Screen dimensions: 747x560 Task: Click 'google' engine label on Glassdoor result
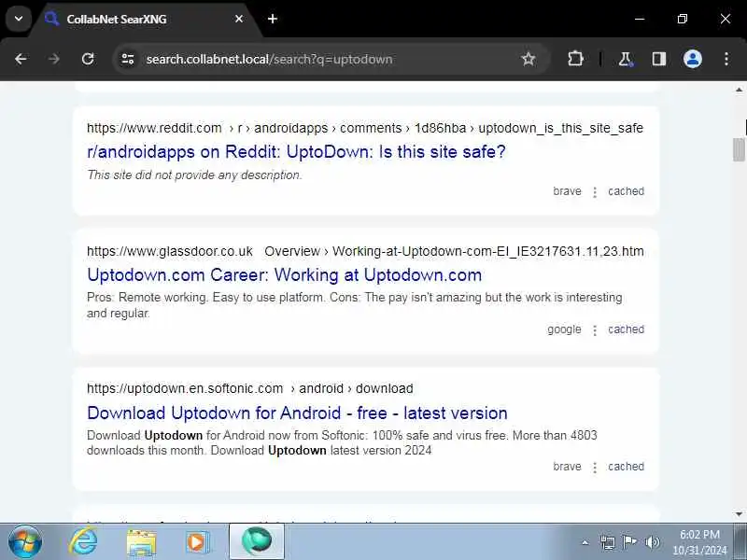564,329
